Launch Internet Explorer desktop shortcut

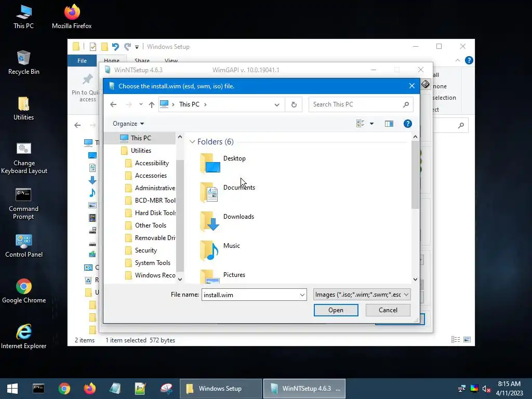click(24, 337)
